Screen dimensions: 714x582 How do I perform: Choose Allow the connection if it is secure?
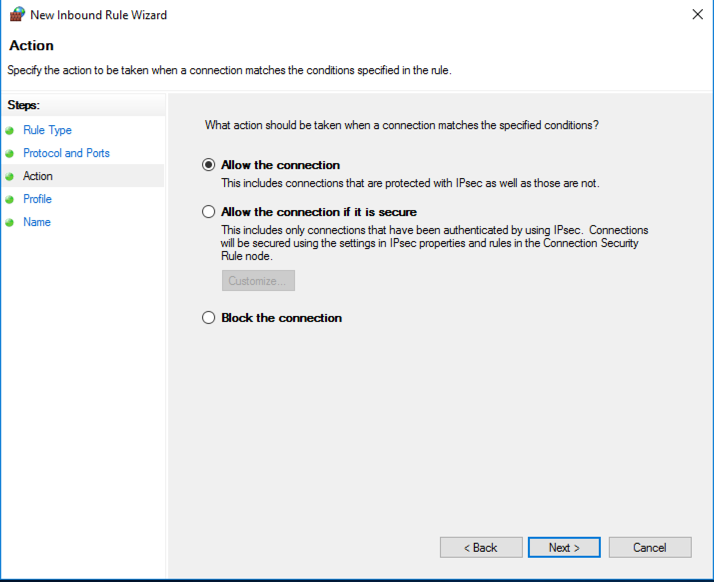208,212
